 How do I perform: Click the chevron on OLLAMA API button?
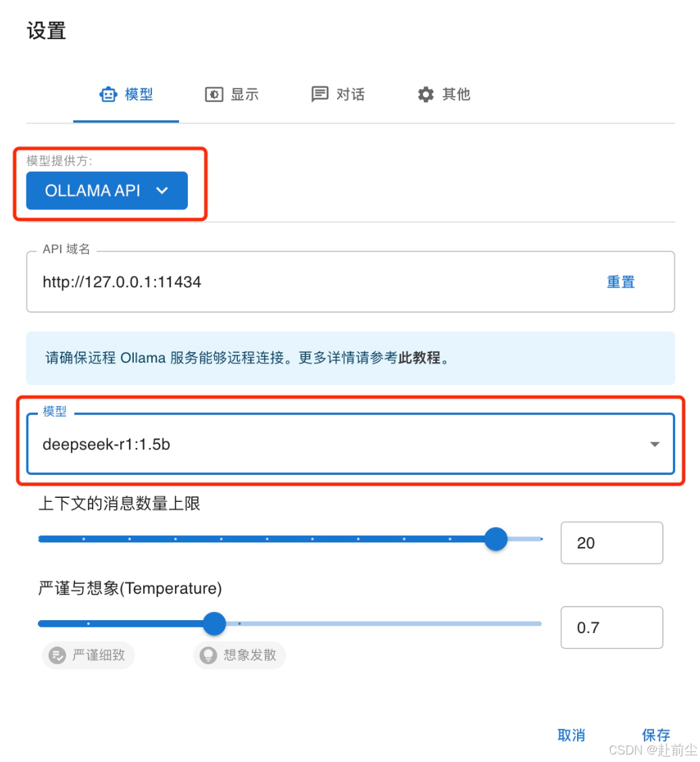coord(162,190)
